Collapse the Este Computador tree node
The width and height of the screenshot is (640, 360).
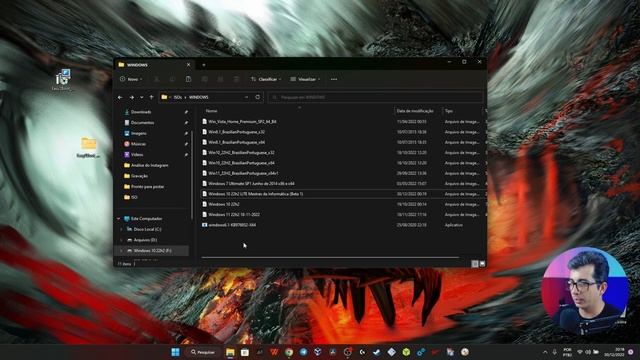pyautogui.click(x=119, y=219)
